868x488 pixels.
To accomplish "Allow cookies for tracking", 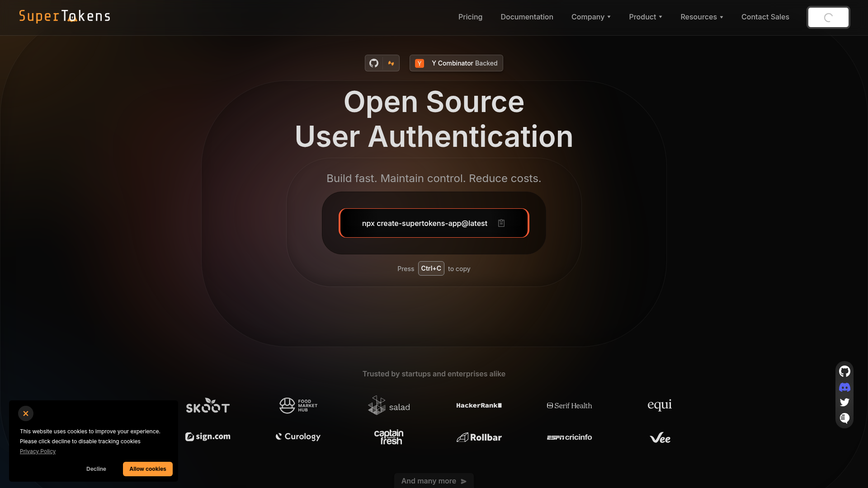I will [x=147, y=469].
